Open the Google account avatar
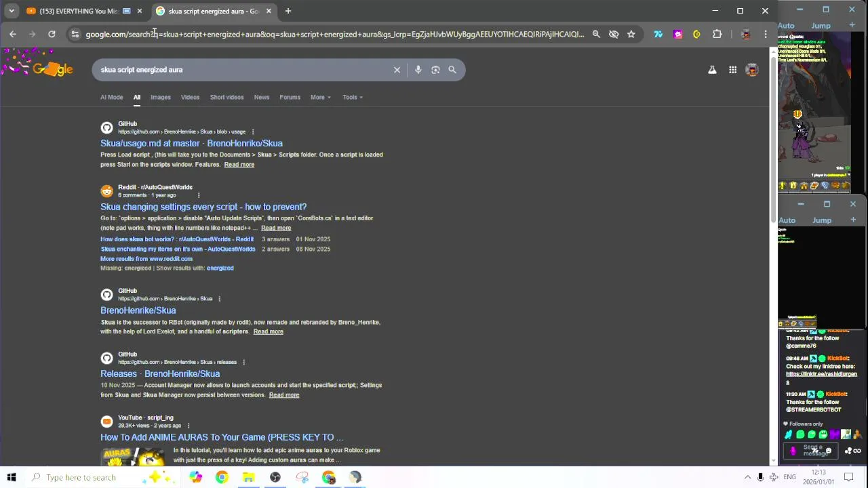 click(x=752, y=70)
